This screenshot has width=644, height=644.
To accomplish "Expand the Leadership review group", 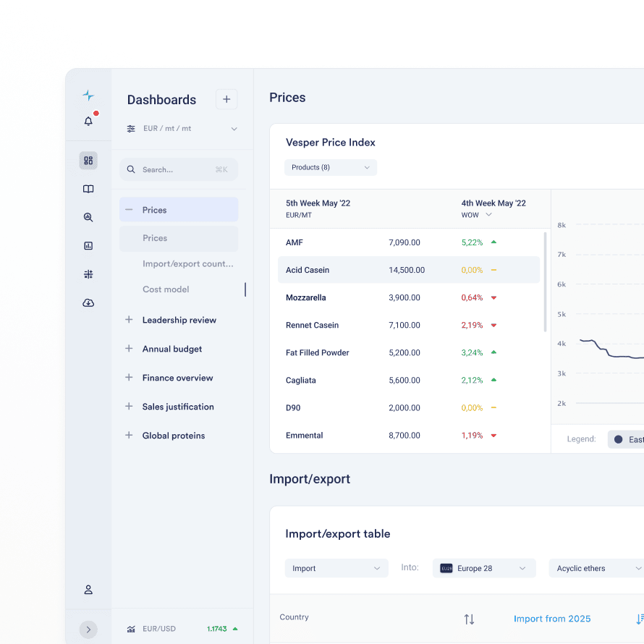I will [x=130, y=320].
